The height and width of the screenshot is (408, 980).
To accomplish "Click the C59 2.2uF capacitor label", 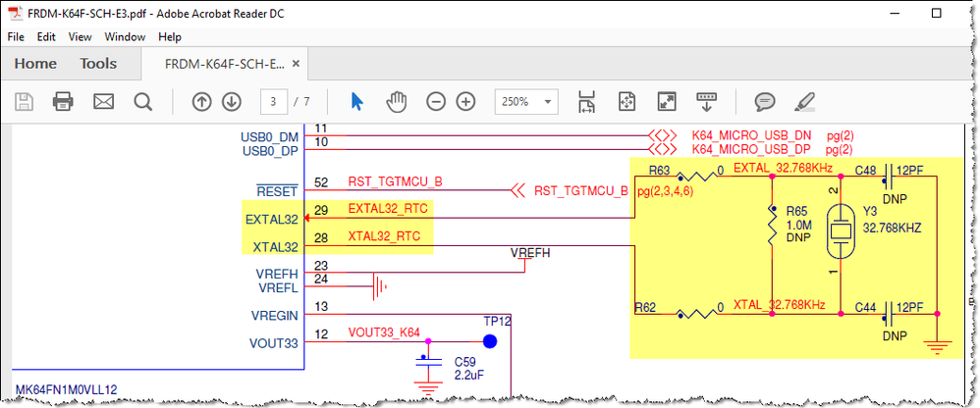I will (x=469, y=368).
